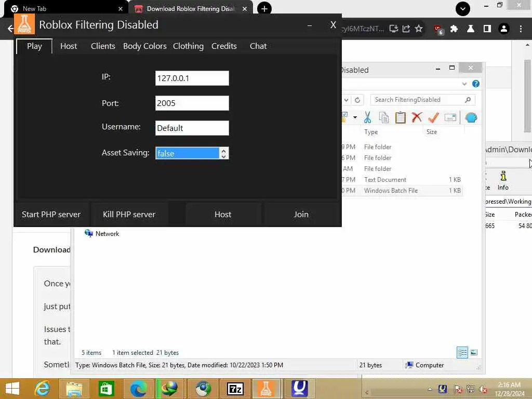Image resolution: width=532 pixels, height=399 pixels.
Task: Click the IP address input field
Action: (192, 78)
